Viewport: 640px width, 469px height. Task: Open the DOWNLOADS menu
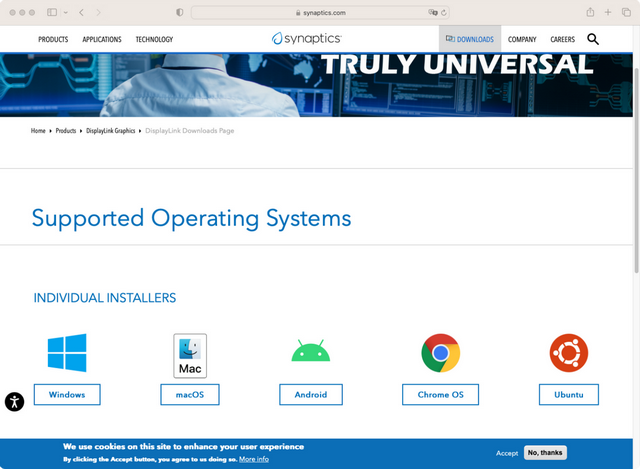[470, 39]
